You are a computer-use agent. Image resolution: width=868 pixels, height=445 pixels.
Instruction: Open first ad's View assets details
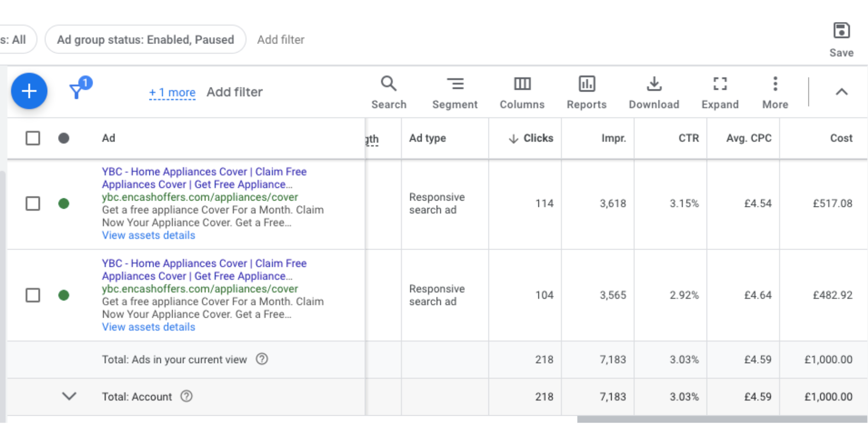[x=148, y=235]
